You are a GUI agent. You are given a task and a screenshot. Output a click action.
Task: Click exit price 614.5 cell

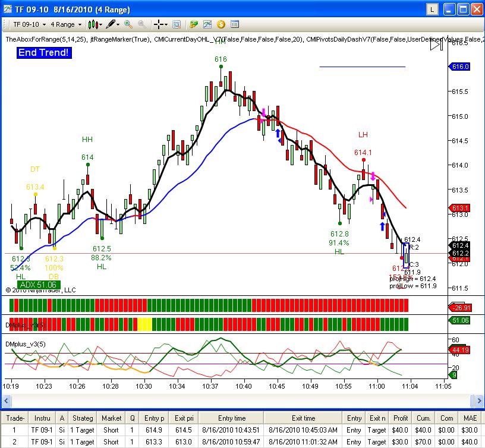184,430
